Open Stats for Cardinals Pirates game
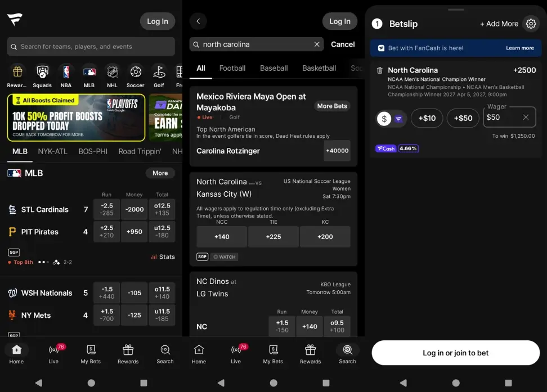 (163, 256)
